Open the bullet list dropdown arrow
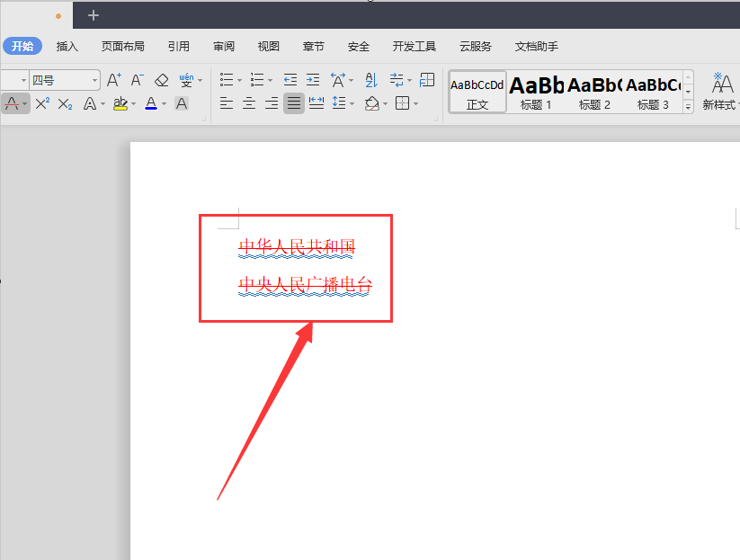The height and width of the screenshot is (560, 740). [x=240, y=81]
